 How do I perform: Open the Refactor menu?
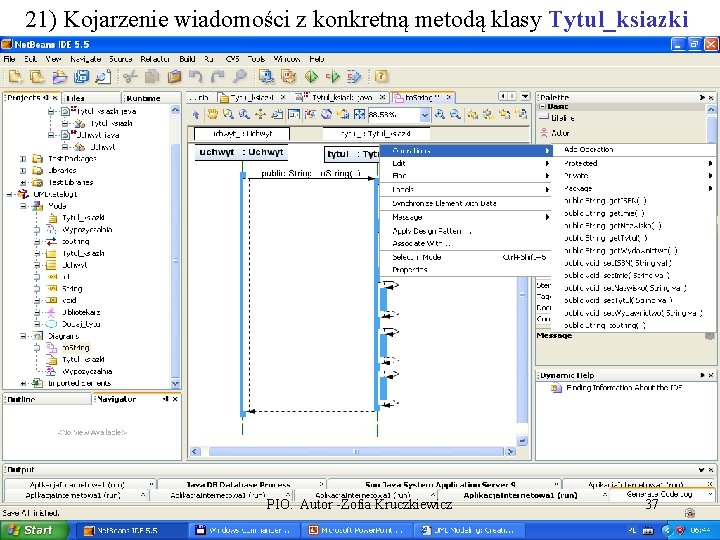pyautogui.click(x=155, y=59)
